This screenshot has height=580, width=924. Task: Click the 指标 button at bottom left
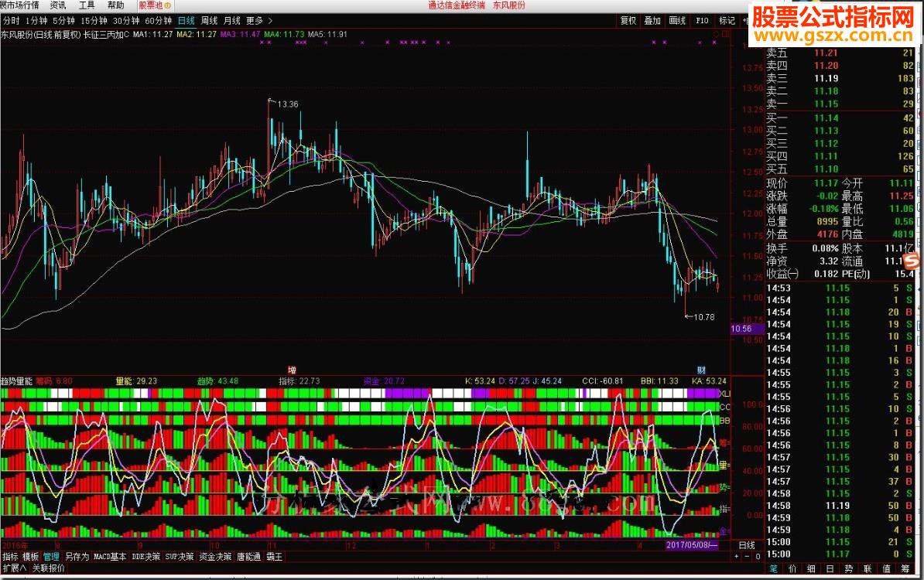tap(10, 557)
